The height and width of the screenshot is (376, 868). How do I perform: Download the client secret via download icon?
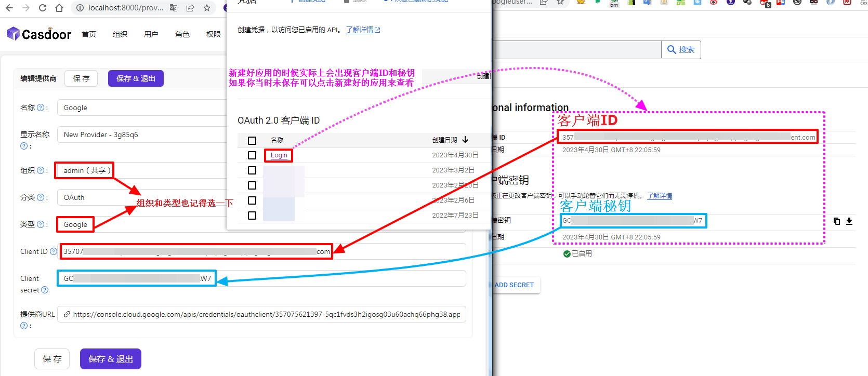pyautogui.click(x=849, y=221)
